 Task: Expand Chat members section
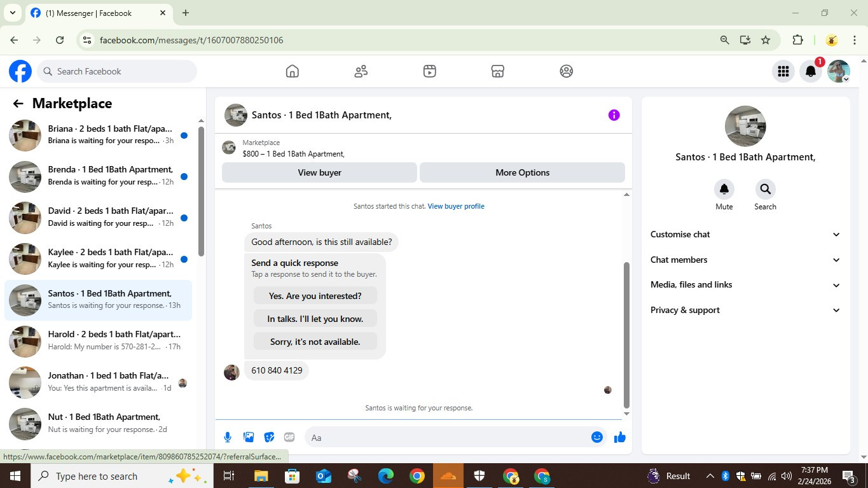[x=745, y=260]
